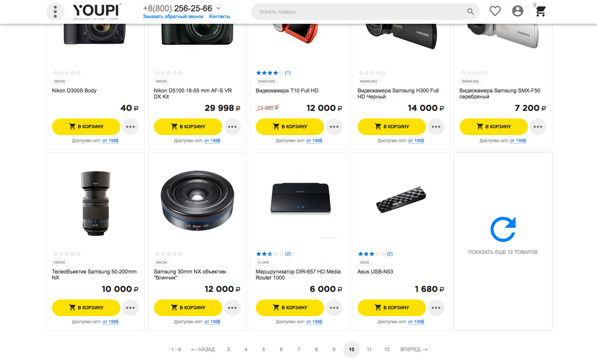Go to the next page with ВПЕРЕД
The width and height of the screenshot is (597, 364).
pyautogui.click(x=414, y=350)
